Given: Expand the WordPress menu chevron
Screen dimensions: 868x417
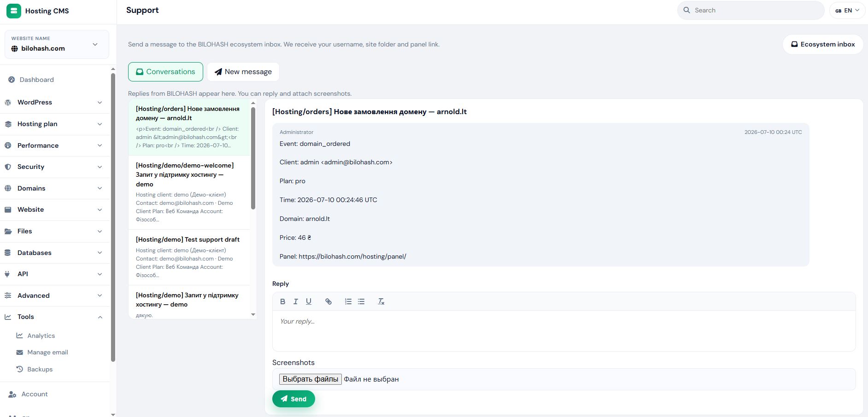Looking at the screenshot, I should (100, 102).
